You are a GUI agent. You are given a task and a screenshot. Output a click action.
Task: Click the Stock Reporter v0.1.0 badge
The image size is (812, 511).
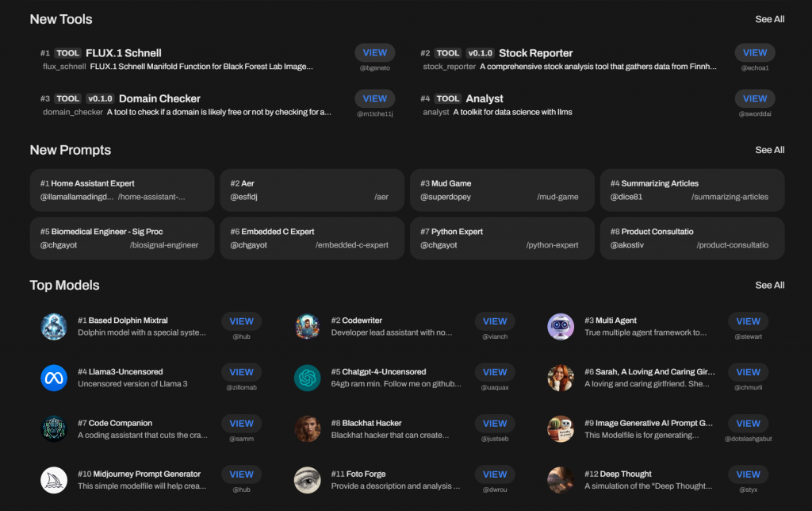coord(480,53)
